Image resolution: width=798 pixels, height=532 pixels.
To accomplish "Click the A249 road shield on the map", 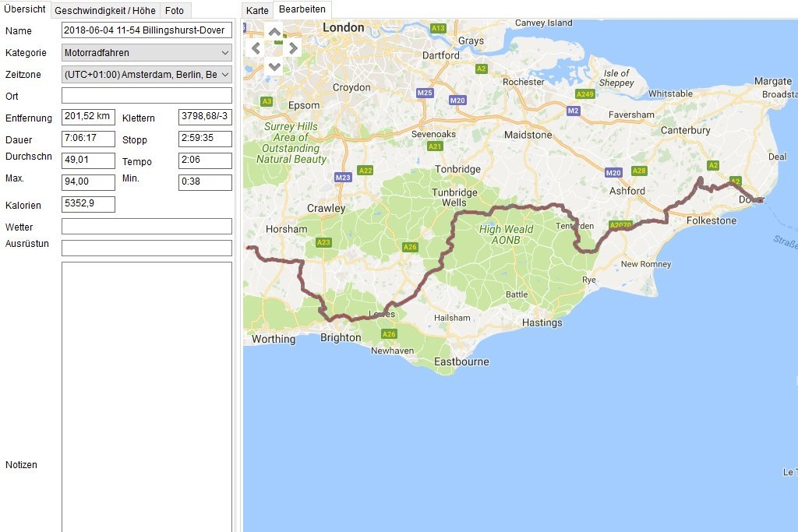I will (x=584, y=93).
